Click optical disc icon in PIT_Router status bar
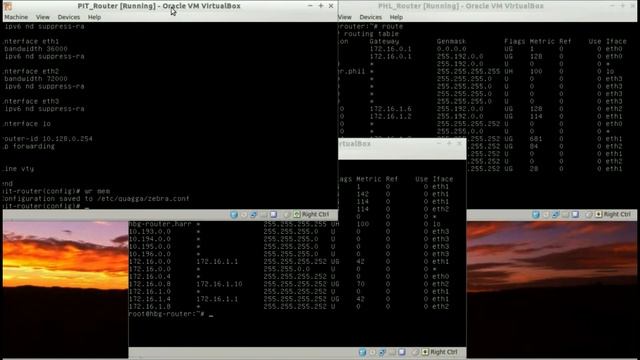 tap(244, 214)
